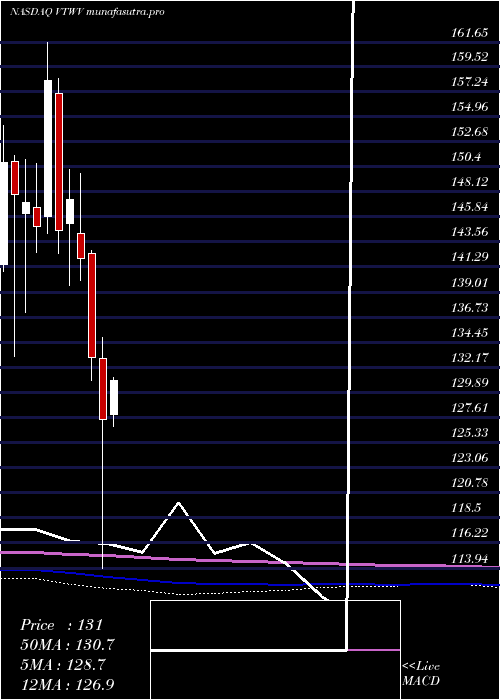The width and height of the screenshot is (500, 700).
Task: Click the NASDAQ VTWV munafasutra.pro title
Action: click(87, 12)
